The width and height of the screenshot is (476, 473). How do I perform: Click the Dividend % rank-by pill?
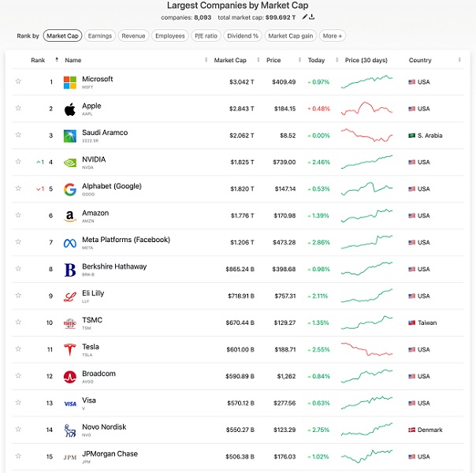click(243, 35)
